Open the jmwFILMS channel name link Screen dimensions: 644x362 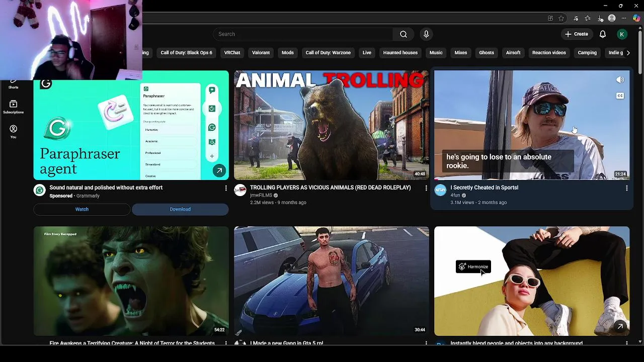(x=261, y=195)
